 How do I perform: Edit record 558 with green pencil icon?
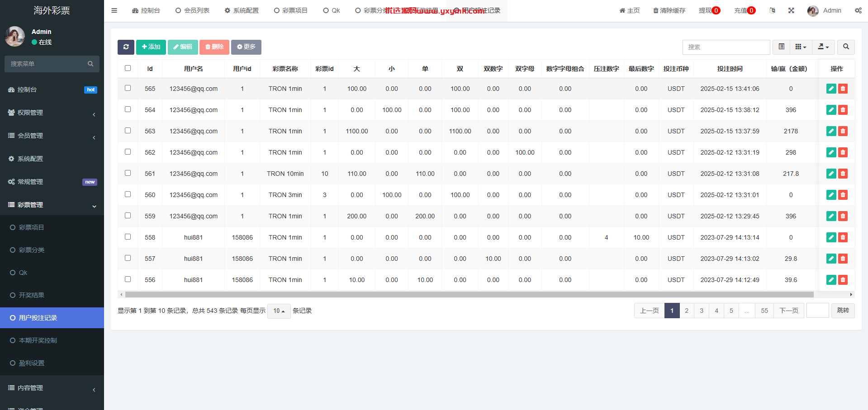[831, 237]
